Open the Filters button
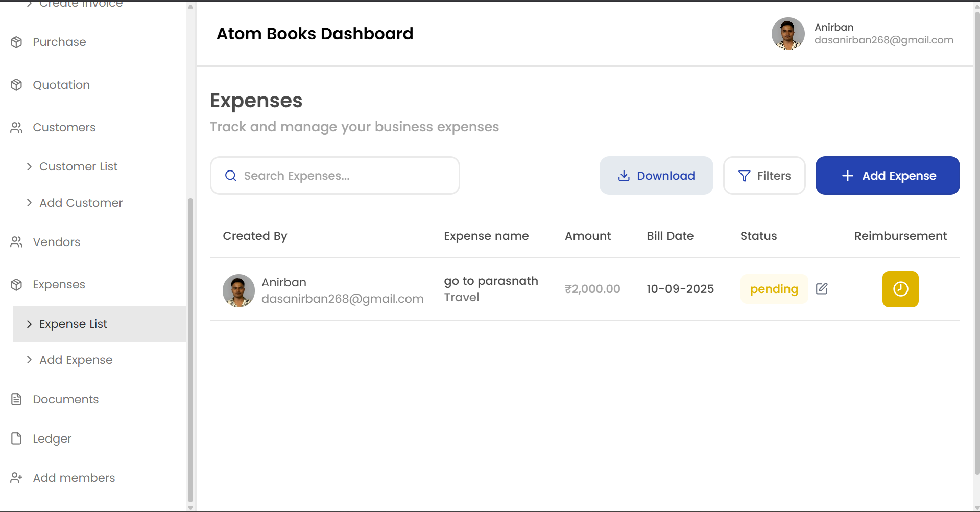The width and height of the screenshot is (980, 512). pyautogui.click(x=764, y=176)
